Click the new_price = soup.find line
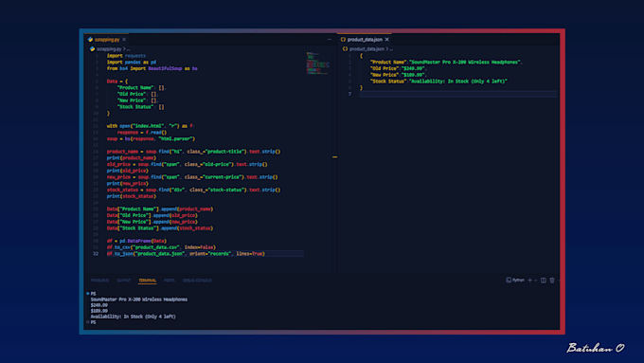 pyautogui.click(x=192, y=177)
